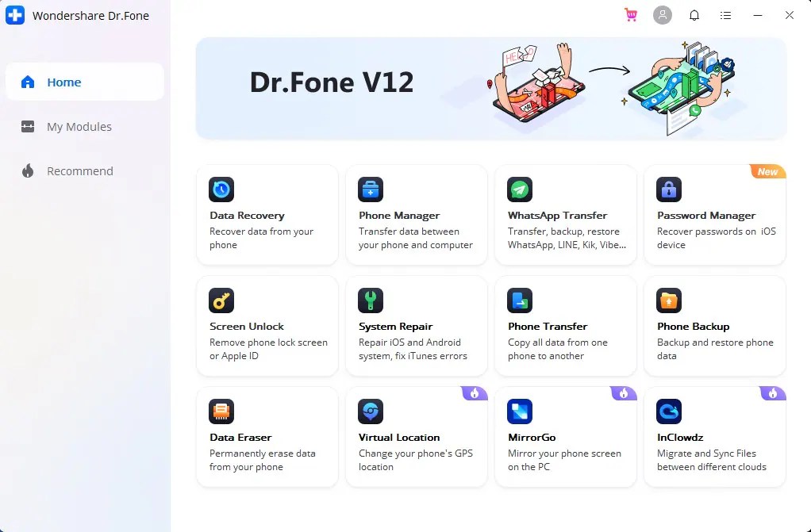Click "Wondershare Dr.Fone" title text
The width and height of the screenshot is (811, 532).
[90, 16]
